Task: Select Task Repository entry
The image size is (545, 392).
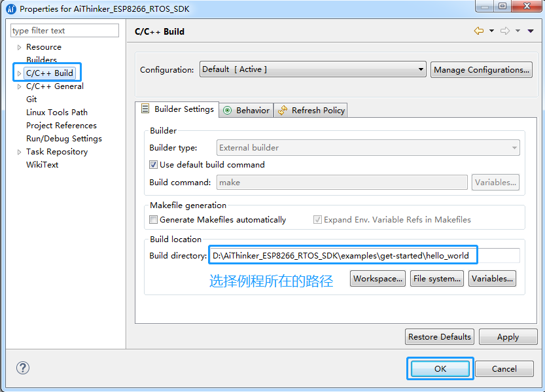Action: click(57, 152)
